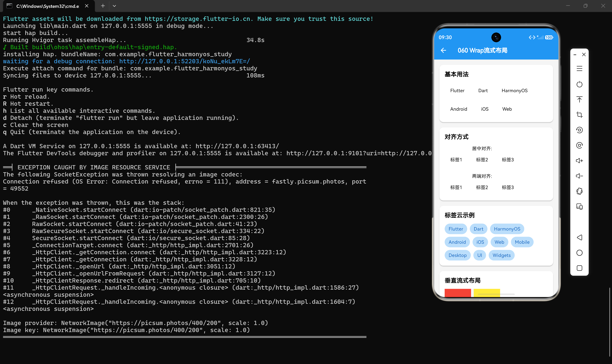
Task: Tap the Mobile chip in tag cloud
Action: [522, 242]
